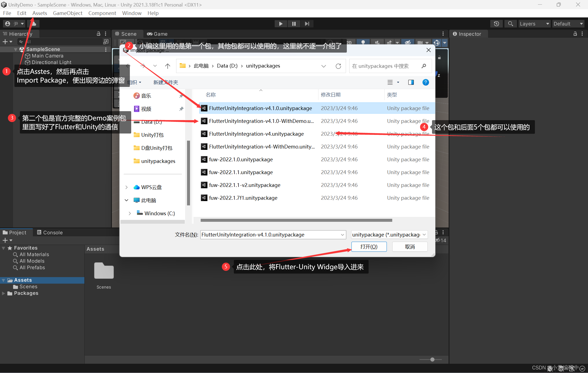This screenshot has height=373, width=588.
Task: Toggle the Hierarchy panel lock icon
Action: click(x=99, y=34)
